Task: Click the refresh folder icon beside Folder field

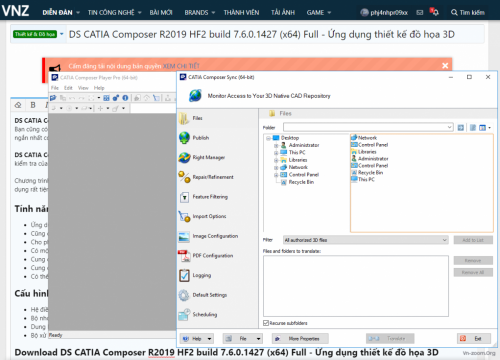Action: pos(461,128)
